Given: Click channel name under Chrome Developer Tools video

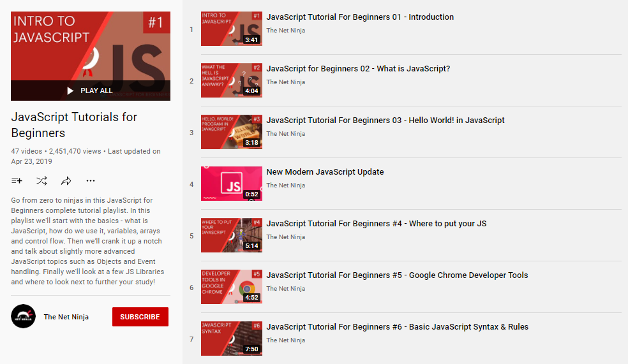Looking at the screenshot, I should click(x=285, y=288).
